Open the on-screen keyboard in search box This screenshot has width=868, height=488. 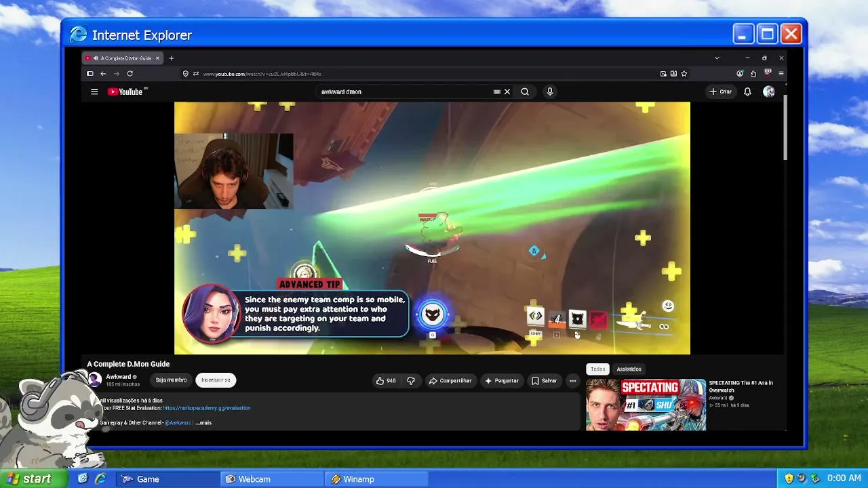[x=497, y=91]
